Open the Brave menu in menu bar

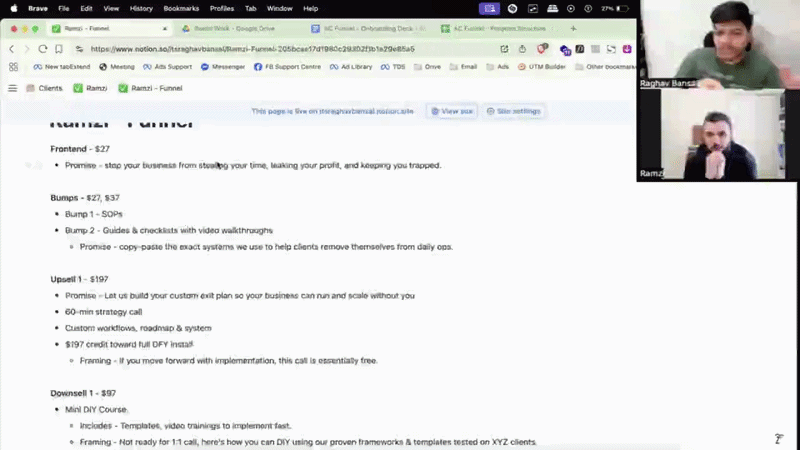[38, 8]
